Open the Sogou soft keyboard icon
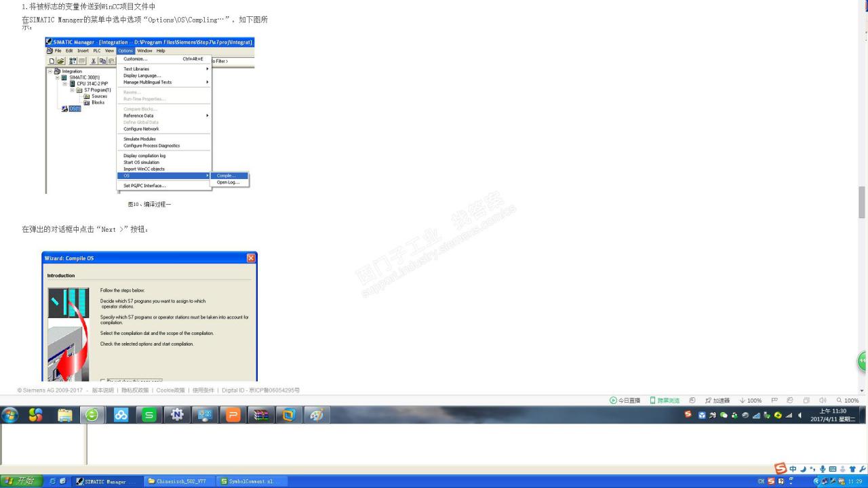868x488 pixels. point(833,469)
